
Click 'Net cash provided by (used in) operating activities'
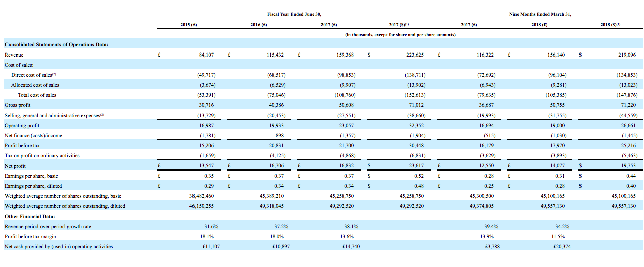click(x=58, y=246)
